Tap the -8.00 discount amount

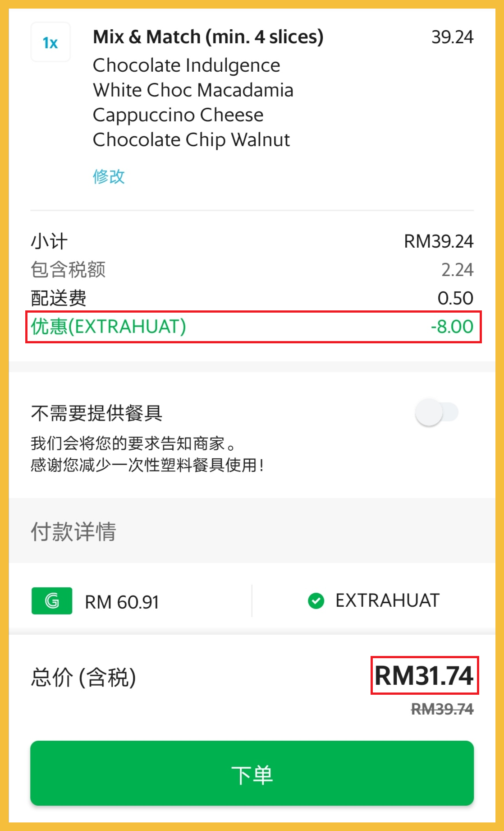coord(452,327)
